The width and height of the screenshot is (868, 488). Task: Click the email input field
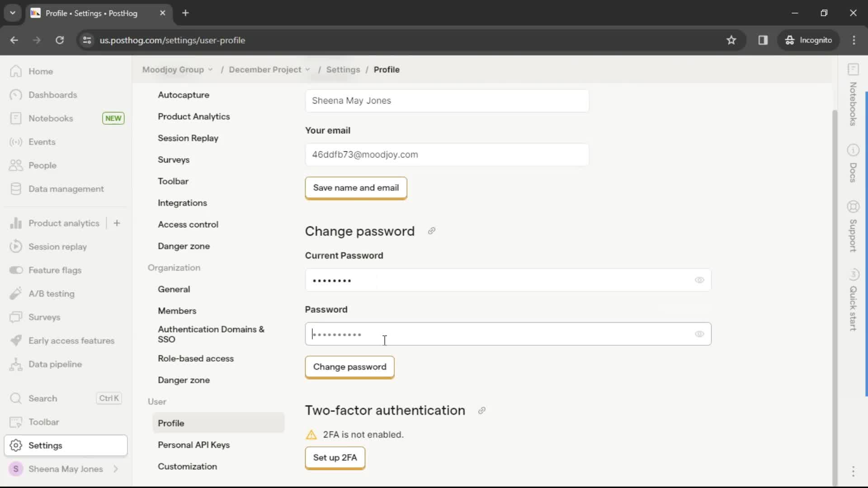(447, 155)
